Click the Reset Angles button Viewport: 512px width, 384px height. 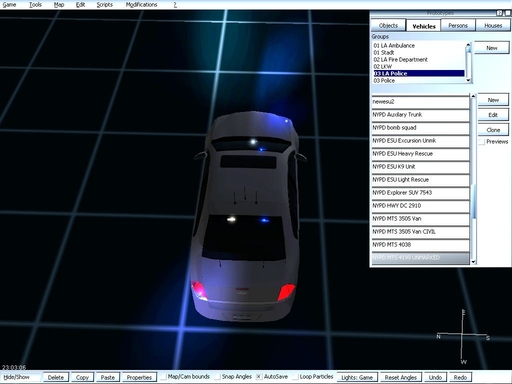click(x=401, y=377)
